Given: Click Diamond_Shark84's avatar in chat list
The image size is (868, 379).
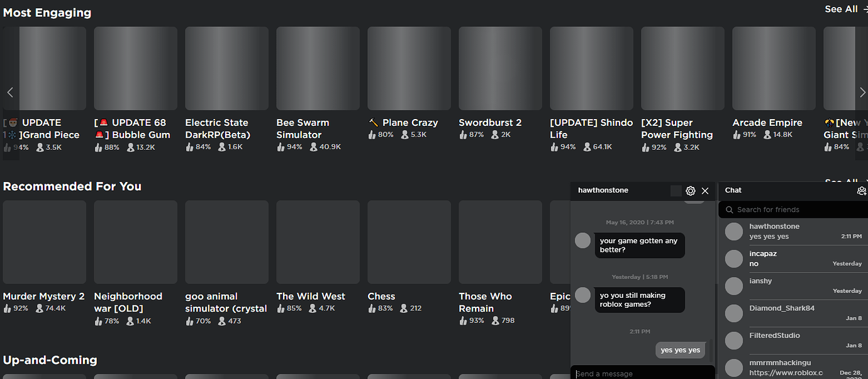Looking at the screenshot, I should 734,313.
